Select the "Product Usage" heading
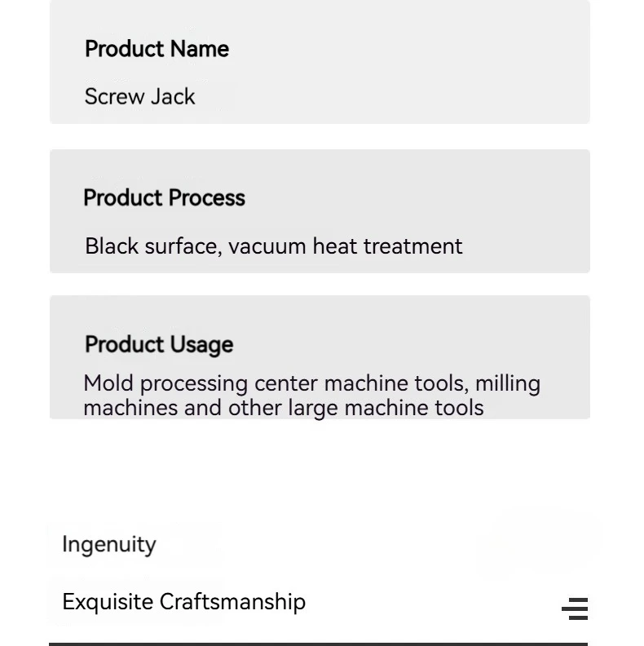Screen dimensions: 644x646 [159, 344]
